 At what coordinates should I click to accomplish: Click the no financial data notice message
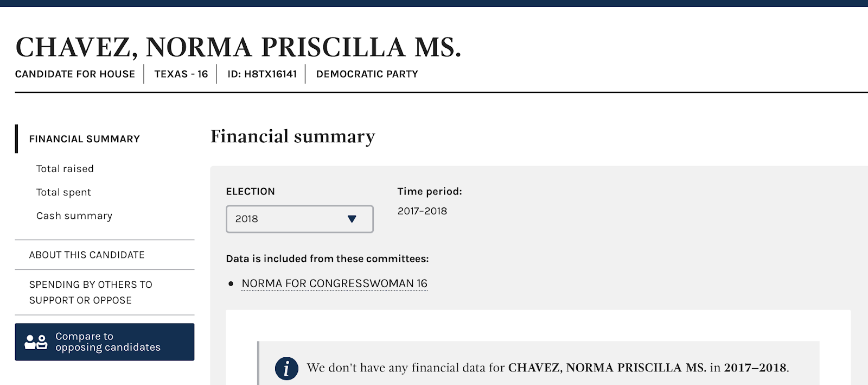tap(547, 368)
